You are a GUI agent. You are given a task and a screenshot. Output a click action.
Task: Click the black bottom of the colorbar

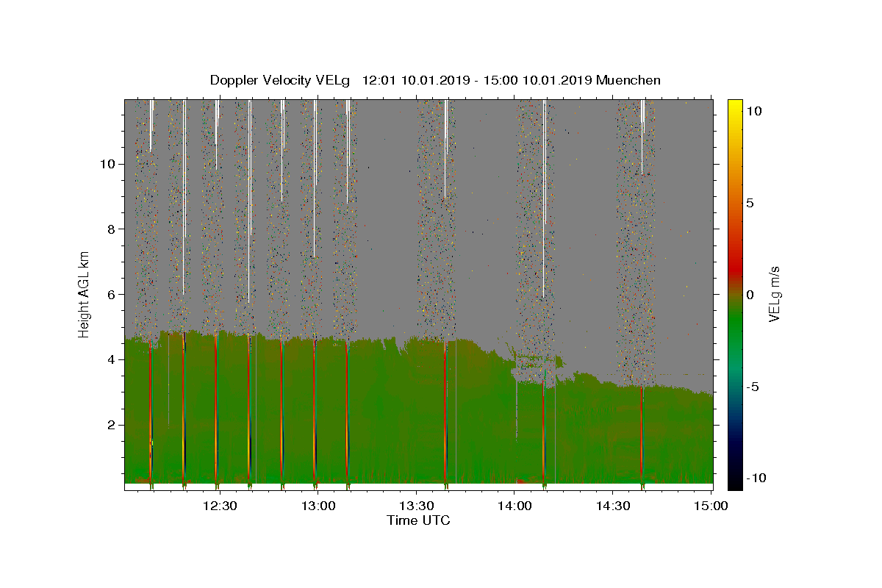click(734, 481)
